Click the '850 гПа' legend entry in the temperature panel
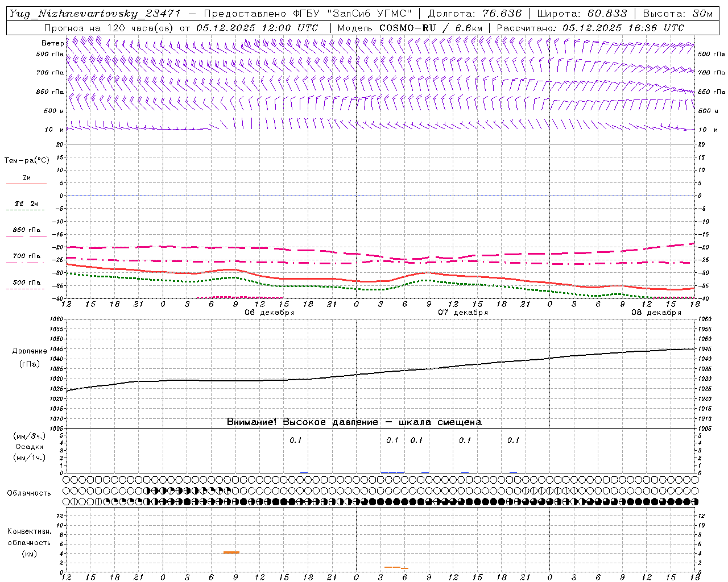Viewport: 728px width, 582px height. pyautogui.click(x=27, y=230)
